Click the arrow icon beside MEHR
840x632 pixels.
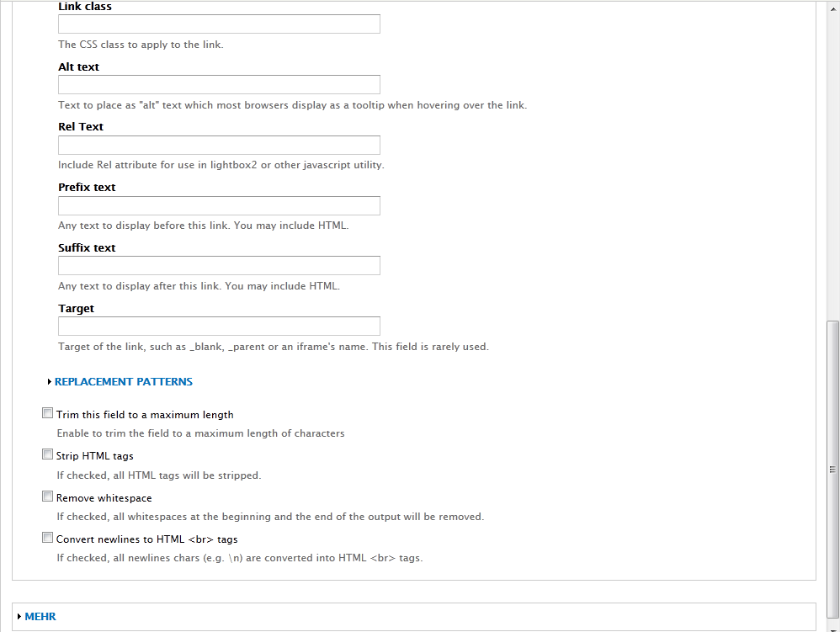pyautogui.click(x=19, y=617)
